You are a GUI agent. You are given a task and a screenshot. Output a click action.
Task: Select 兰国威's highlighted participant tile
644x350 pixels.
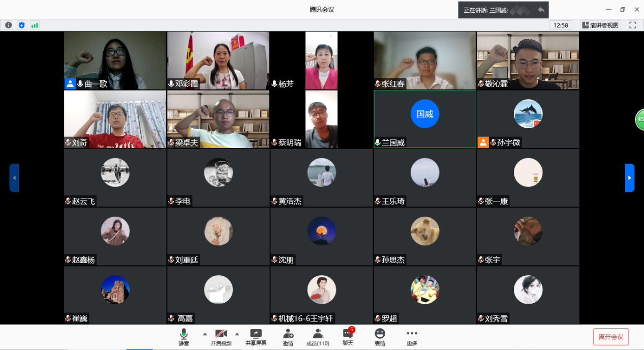tap(425, 119)
